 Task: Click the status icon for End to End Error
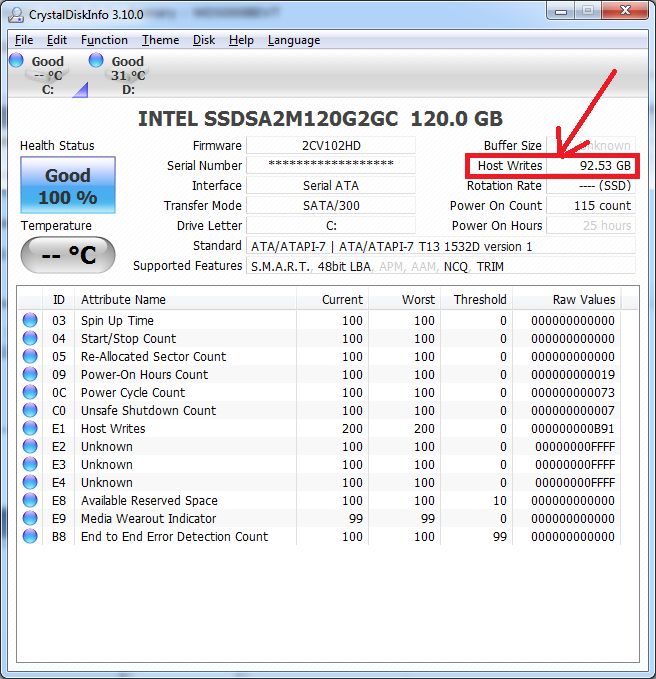(x=30, y=537)
